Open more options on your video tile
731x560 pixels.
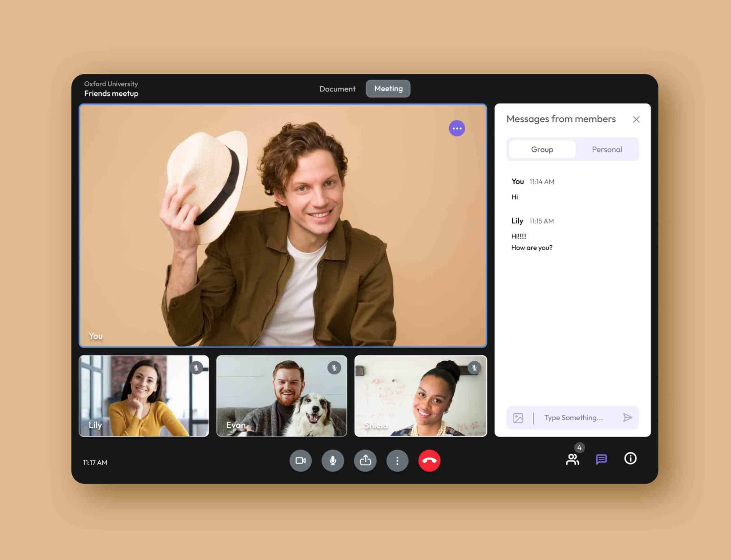pyautogui.click(x=457, y=128)
